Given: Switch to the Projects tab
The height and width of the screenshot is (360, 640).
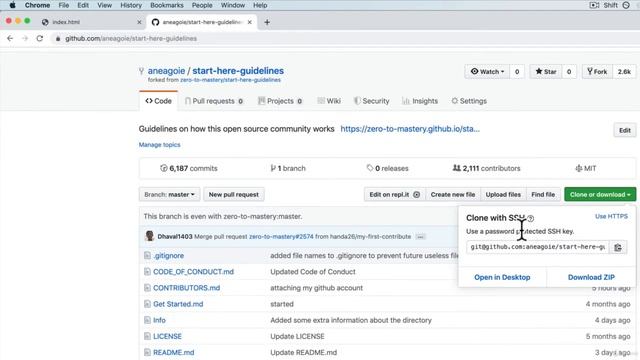Looking at the screenshot, I should point(280,101).
